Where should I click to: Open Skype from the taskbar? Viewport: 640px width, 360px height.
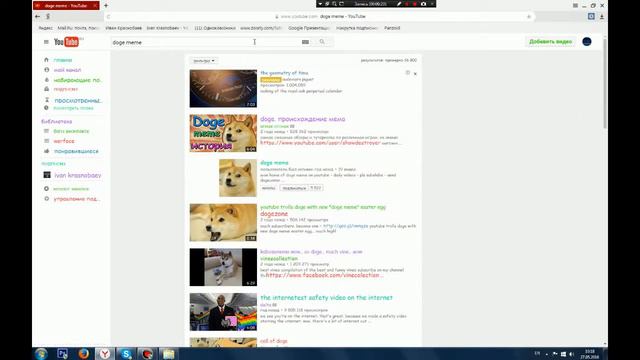(x=126, y=354)
